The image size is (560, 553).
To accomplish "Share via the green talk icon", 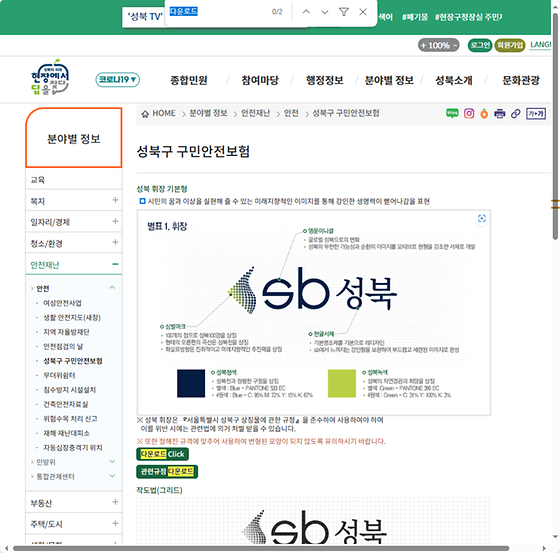I will pyautogui.click(x=452, y=113).
